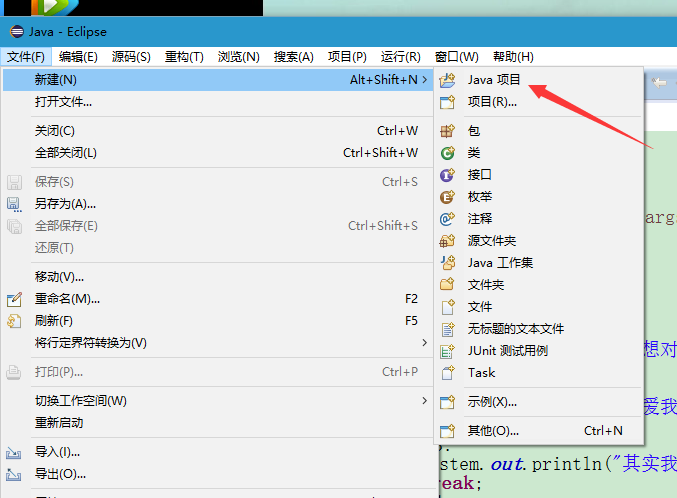Choose 重新启动 menu entry

click(x=218, y=423)
